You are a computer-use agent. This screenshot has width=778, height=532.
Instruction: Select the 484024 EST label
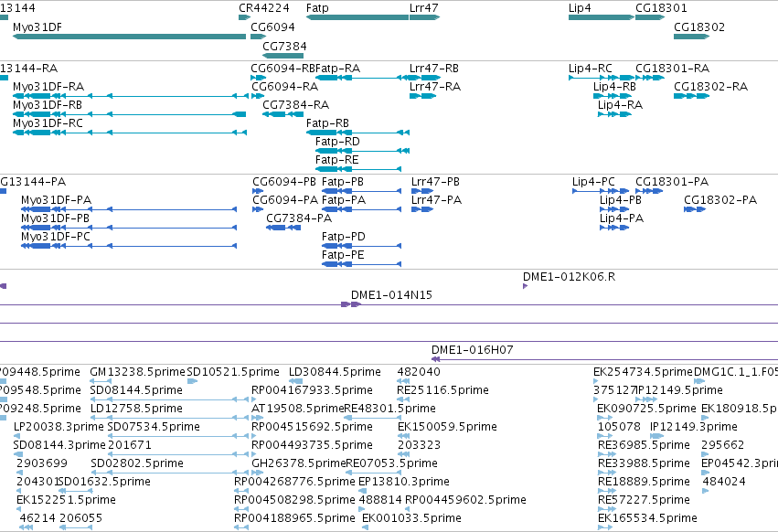point(724,482)
